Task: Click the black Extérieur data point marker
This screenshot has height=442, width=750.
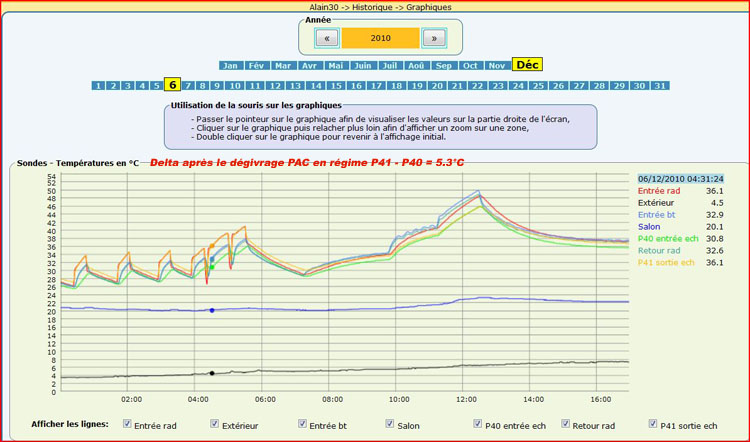Action: pyautogui.click(x=212, y=373)
